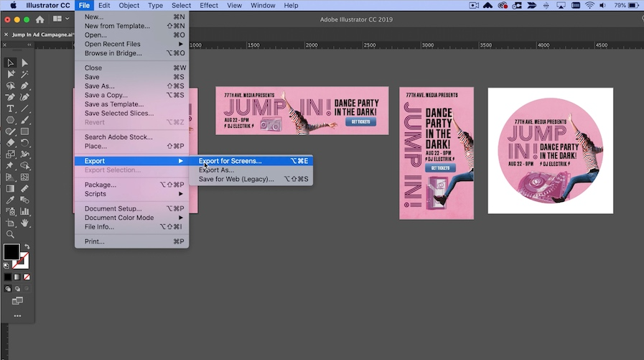Viewport: 644px width, 360px height.
Task: Set paint to None mode
Action: tap(27, 277)
